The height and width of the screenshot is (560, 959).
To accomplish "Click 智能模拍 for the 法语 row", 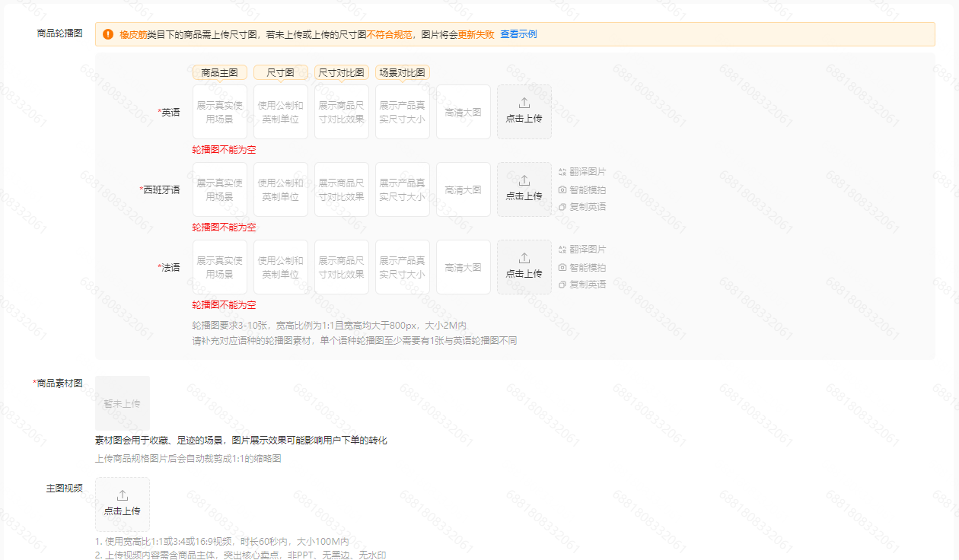I will pos(582,267).
